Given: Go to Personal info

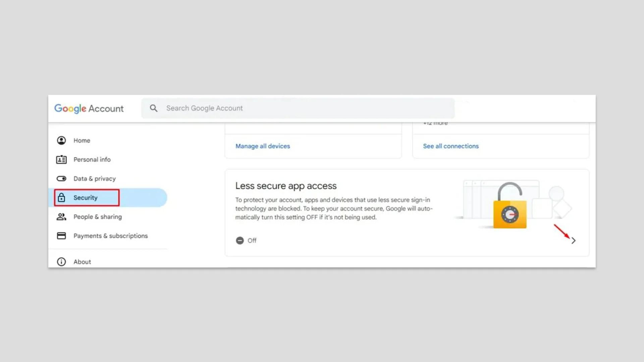Looking at the screenshot, I should 92,160.
